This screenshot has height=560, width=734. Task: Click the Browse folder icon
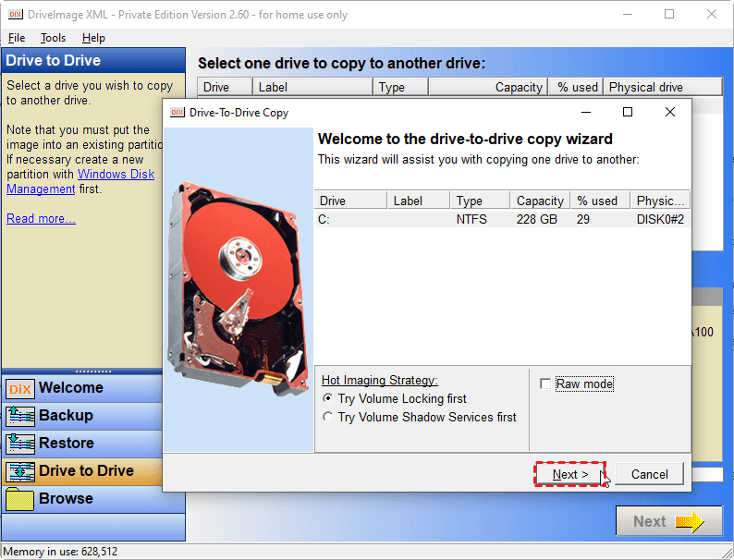click(19, 500)
